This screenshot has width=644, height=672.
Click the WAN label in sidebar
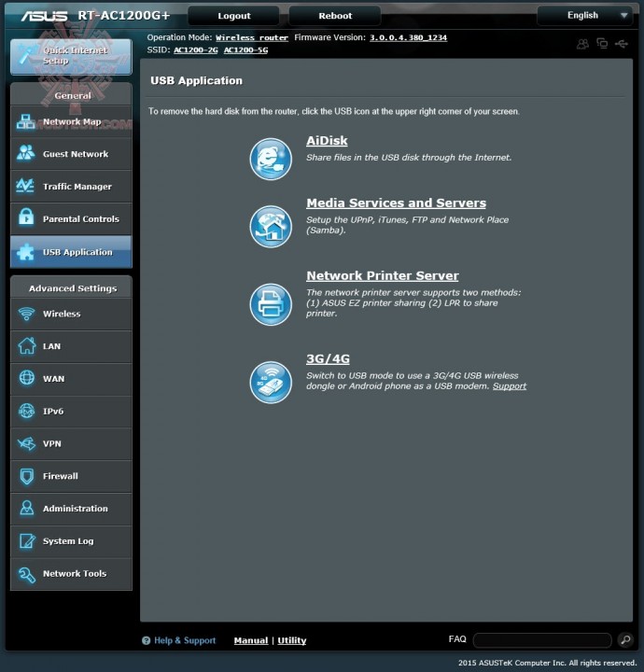pos(53,379)
